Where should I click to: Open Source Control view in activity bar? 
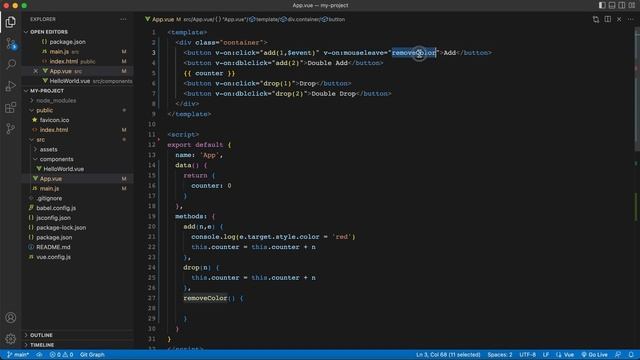pos(11,43)
